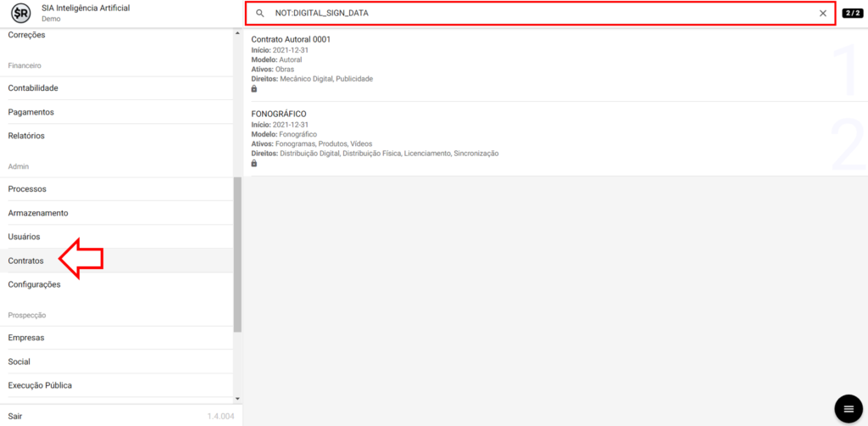Click the 2/2 results counter badge
868x426 pixels.
tap(852, 14)
